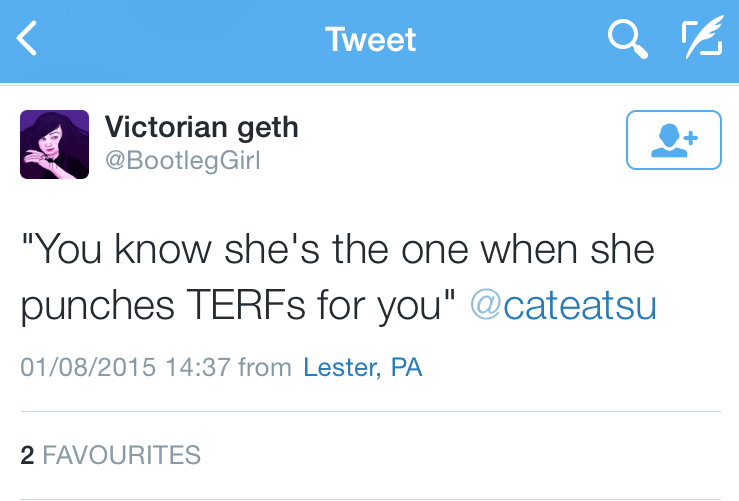This screenshot has width=739, height=501.
Task: Open the Lester, PA location link
Action: 362,367
